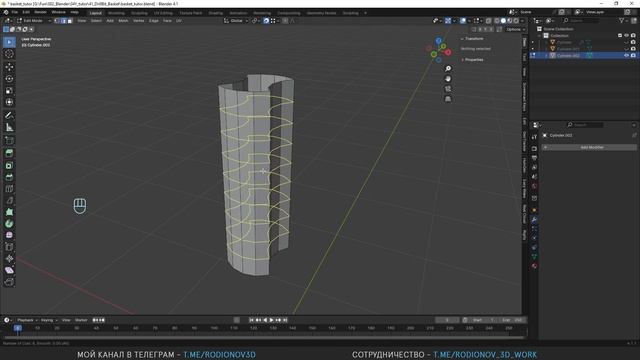Click current frame marker on timeline
The width and height of the screenshot is (640, 360).
18,328
